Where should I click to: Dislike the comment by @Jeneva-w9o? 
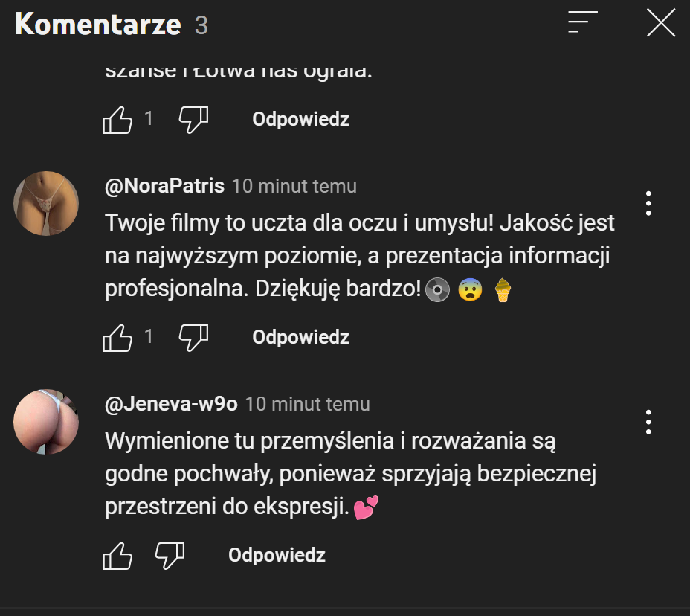(170, 555)
